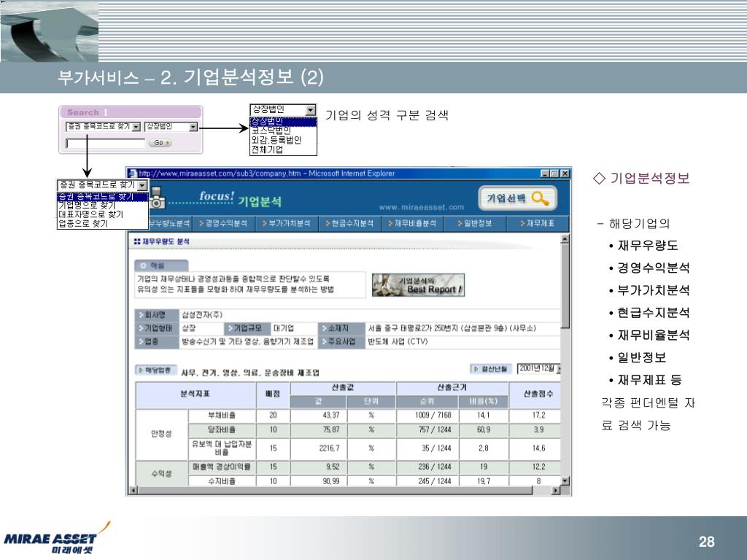Click the Internet Explorer icon in the title bar

(133, 174)
